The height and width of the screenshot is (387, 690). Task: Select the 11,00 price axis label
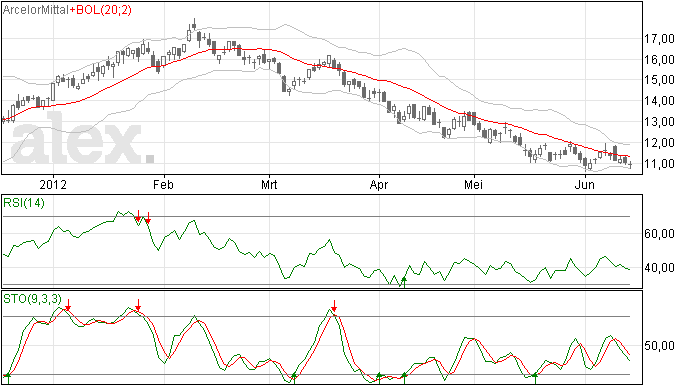click(x=659, y=163)
